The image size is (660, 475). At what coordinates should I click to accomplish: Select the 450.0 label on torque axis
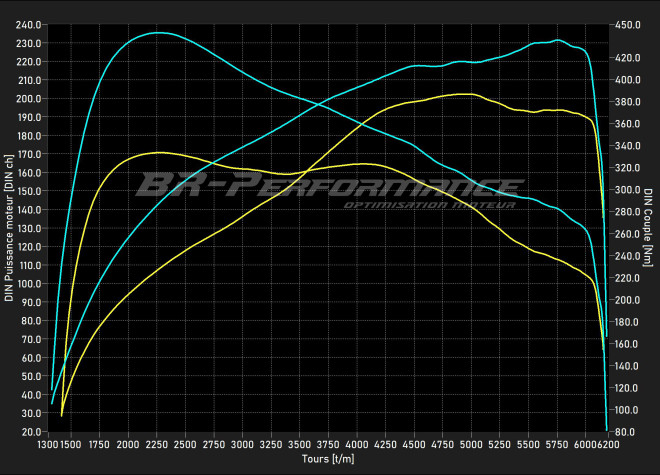pyautogui.click(x=627, y=25)
